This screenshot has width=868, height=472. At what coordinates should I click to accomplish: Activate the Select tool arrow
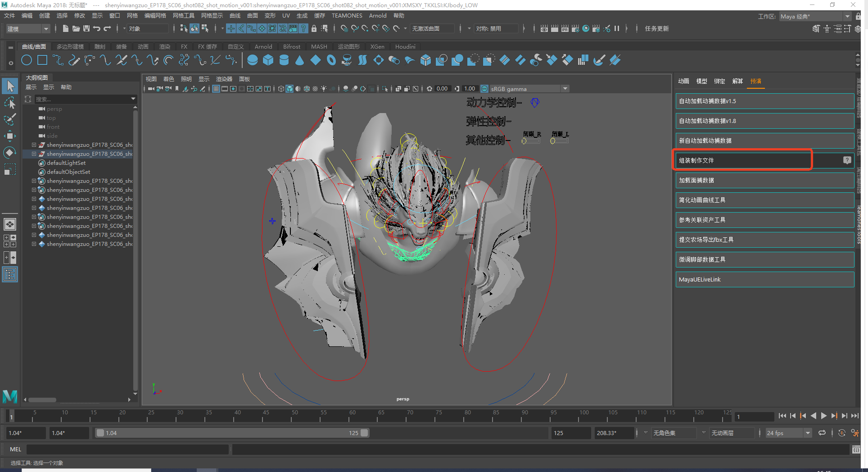pos(10,86)
